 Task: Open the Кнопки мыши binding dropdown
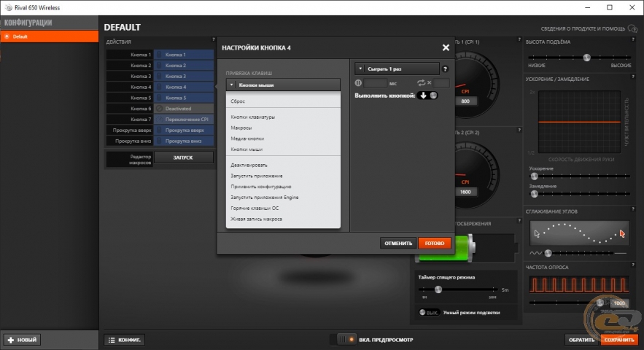point(283,85)
